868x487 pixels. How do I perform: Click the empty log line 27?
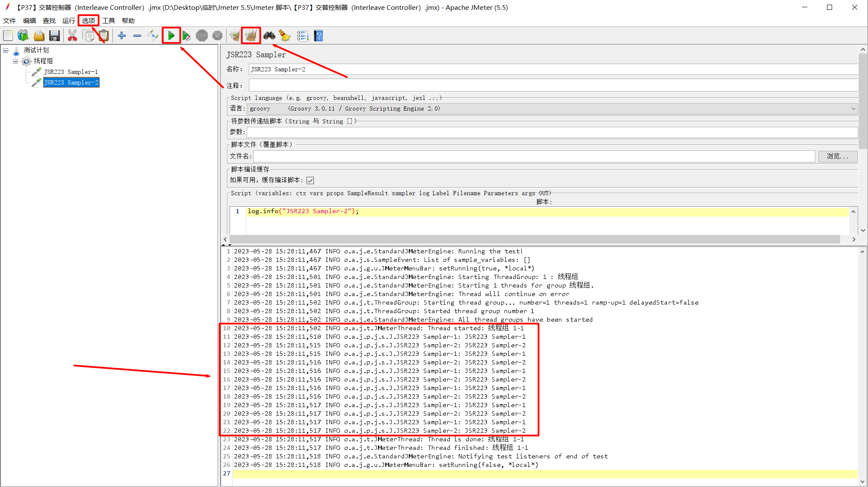click(545, 473)
